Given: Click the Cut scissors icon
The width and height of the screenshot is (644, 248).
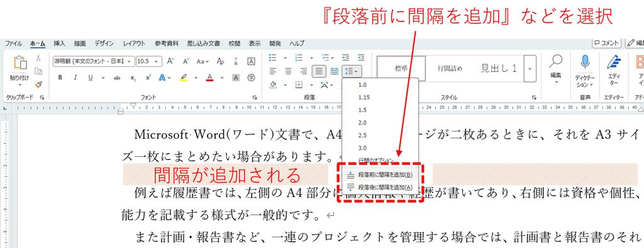Looking at the screenshot, I should [38, 58].
